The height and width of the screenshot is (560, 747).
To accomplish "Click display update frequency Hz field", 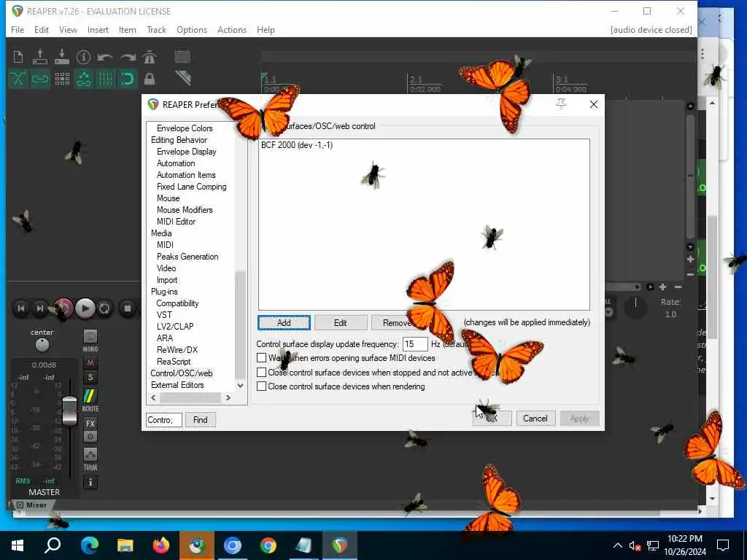I will [415, 344].
